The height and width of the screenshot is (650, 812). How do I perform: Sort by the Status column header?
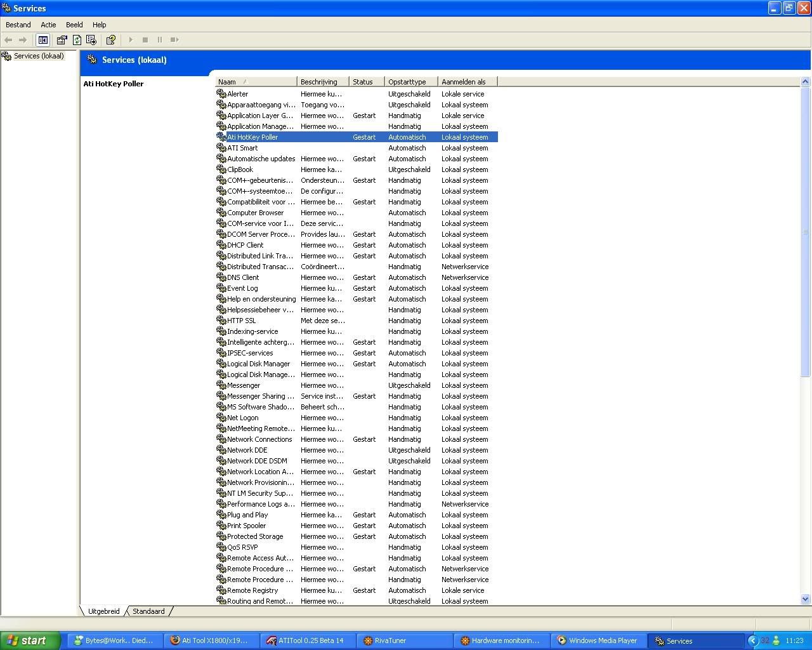pos(366,82)
